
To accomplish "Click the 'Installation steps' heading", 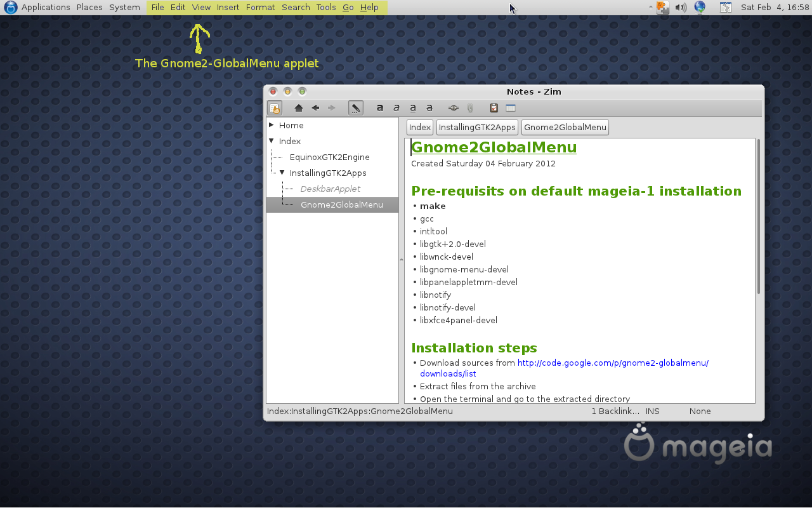I will [x=474, y=348].
